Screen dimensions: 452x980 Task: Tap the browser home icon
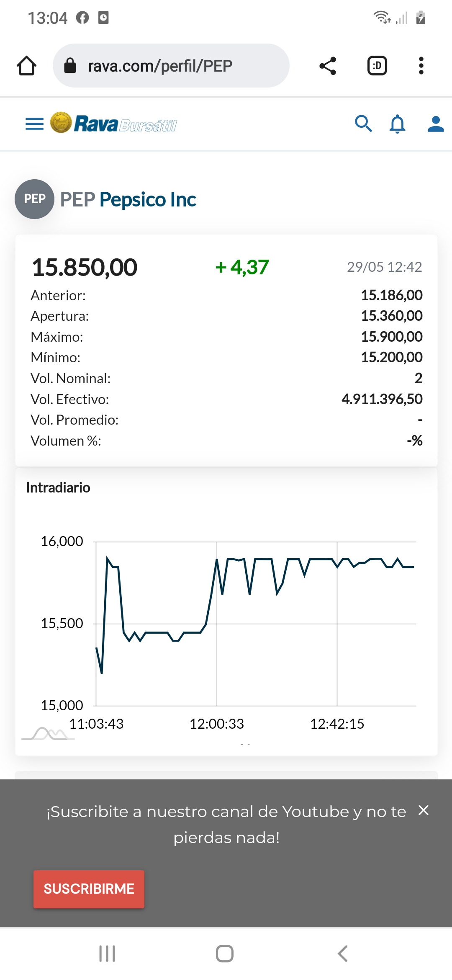click(26, 66)
